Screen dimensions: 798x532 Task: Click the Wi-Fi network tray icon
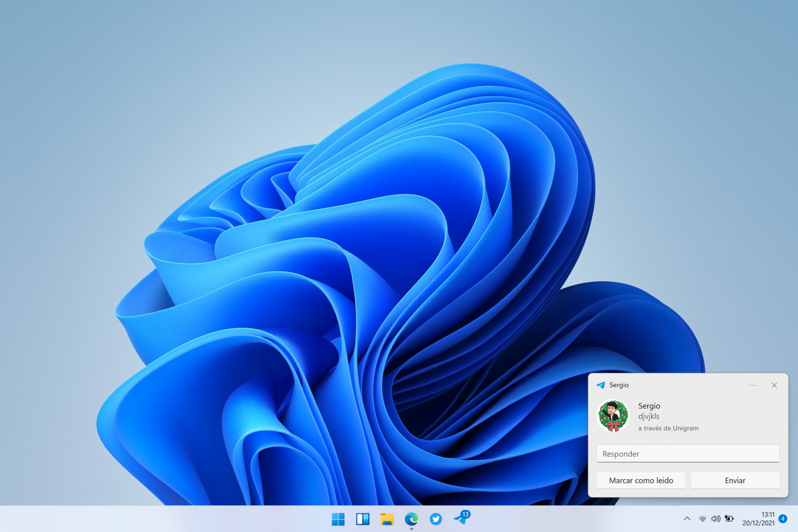[x=702, y=519]
